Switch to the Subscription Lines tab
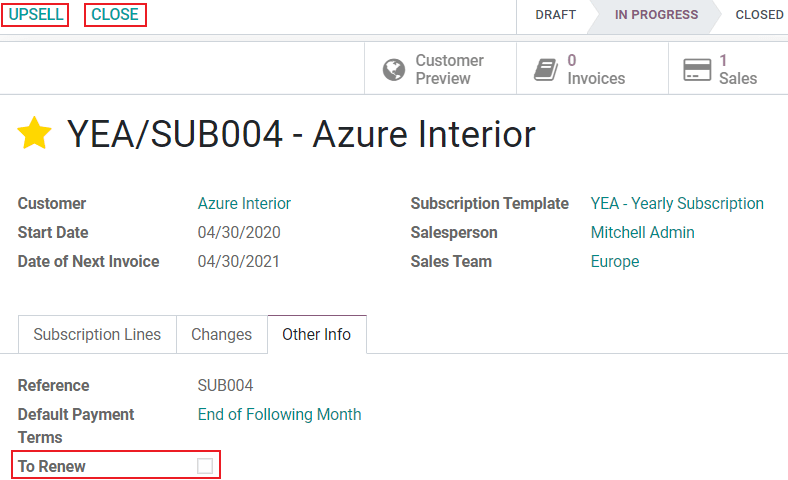Viewport: 788px width, 480px height. [97, 335]
